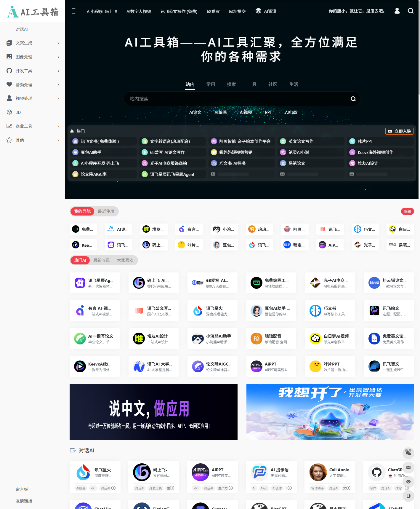Click the 讯飞星辰Ag... card icon
This screenshot has height=509, width=420.
coord(80,283)
